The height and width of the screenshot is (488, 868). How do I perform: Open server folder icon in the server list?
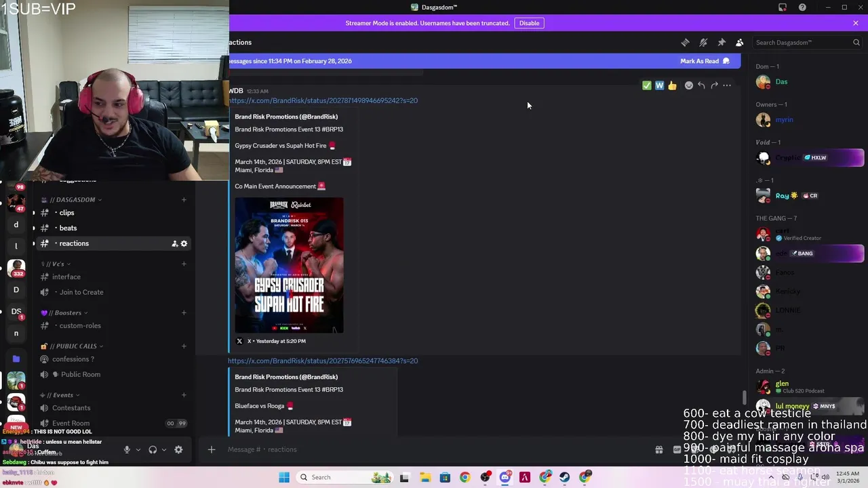(16, 359)
